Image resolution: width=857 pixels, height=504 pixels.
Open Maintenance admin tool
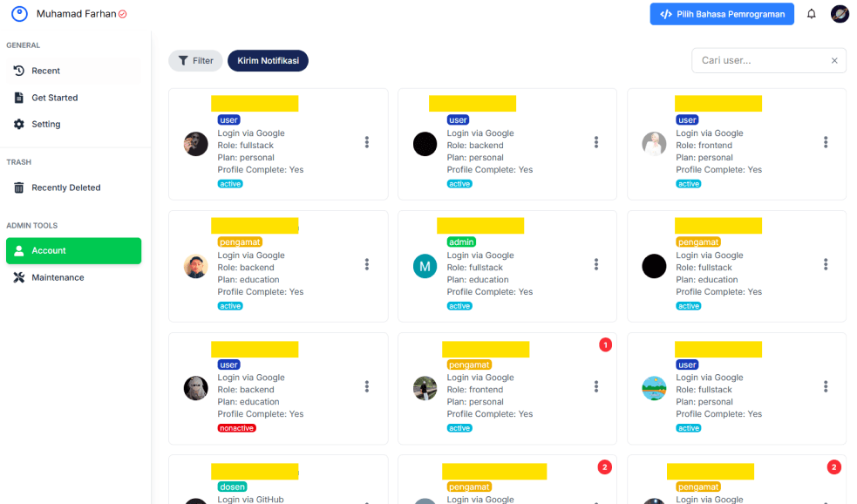(58, 277)
